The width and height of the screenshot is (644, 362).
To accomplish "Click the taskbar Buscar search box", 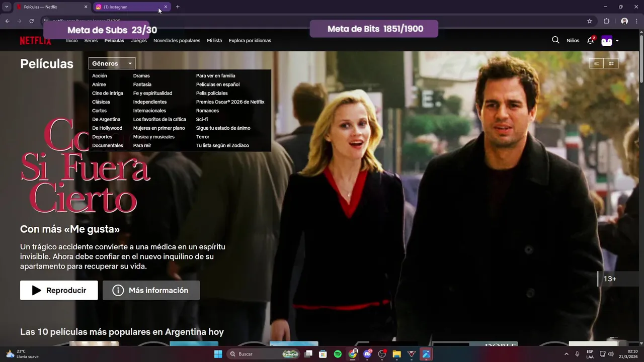I will [x=264, y=354].
